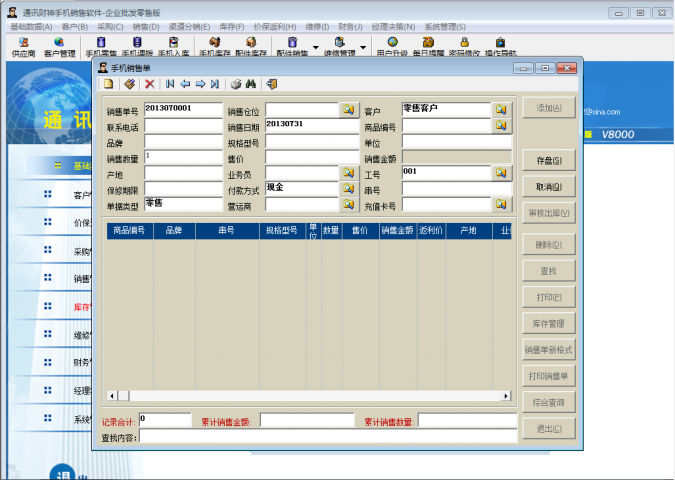The height and width of the screenshot is (480, 675).
Task: Click the printer icon in dialog toolbar
Action: tap(235, 84)
